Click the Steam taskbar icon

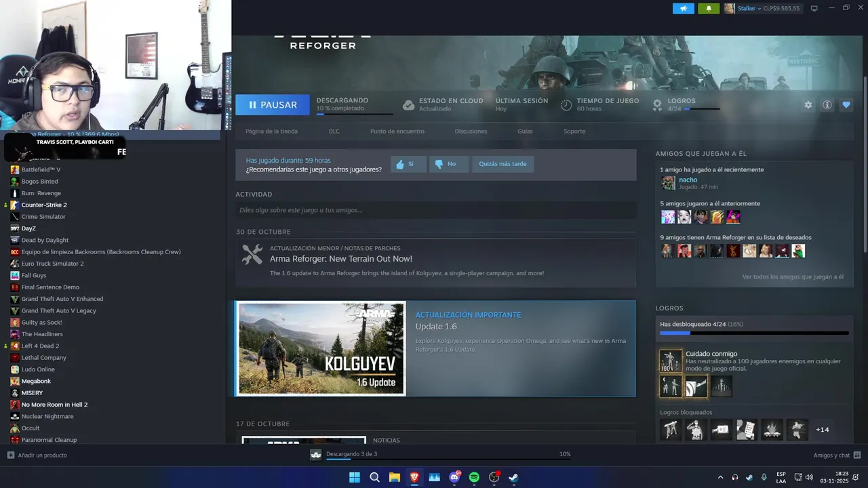[514, 477]
